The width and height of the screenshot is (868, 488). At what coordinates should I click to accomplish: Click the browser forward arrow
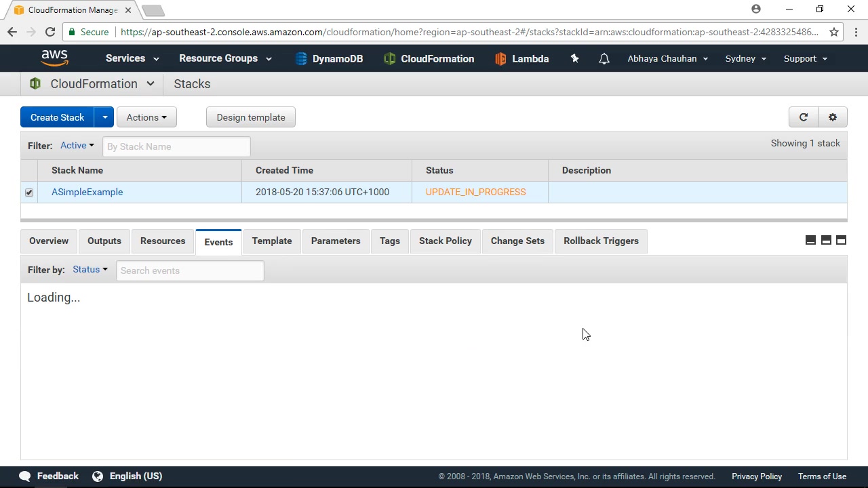point(31,32)
